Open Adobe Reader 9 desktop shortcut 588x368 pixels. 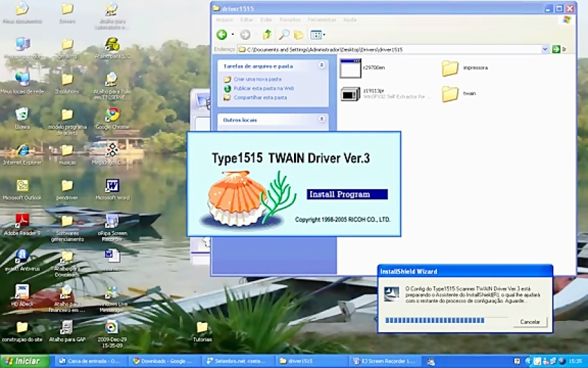(x=22, y=222)
